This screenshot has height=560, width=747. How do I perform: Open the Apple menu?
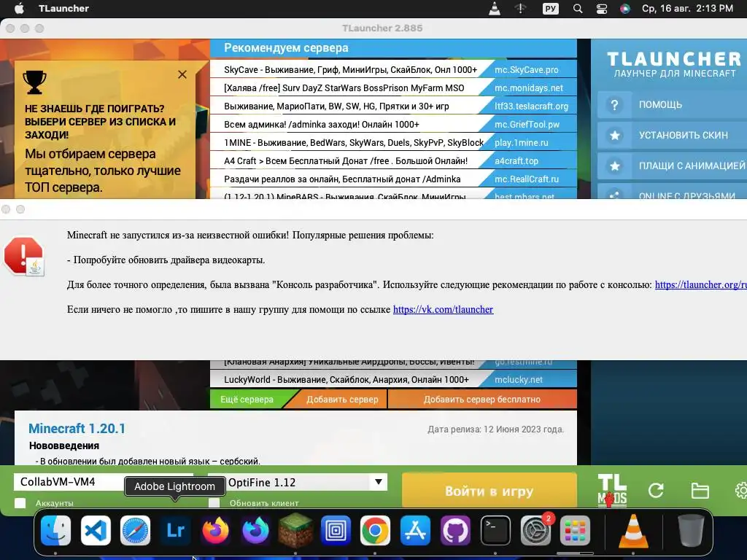coord(19,8)
